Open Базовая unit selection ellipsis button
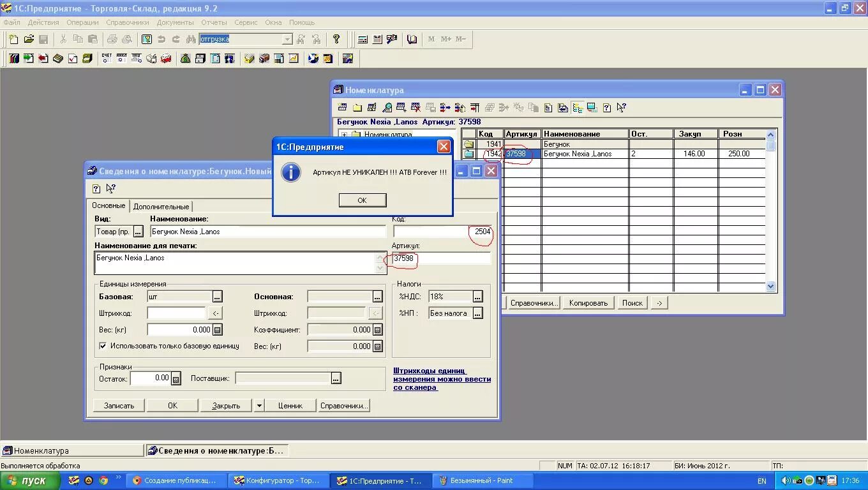Screen dimensions: 868x490 pyautogui.click(x=218, y=297)
